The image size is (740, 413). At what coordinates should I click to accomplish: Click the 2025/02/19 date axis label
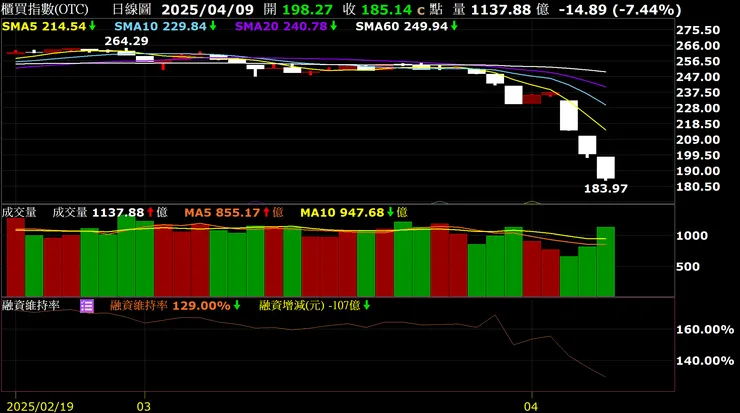40,406
